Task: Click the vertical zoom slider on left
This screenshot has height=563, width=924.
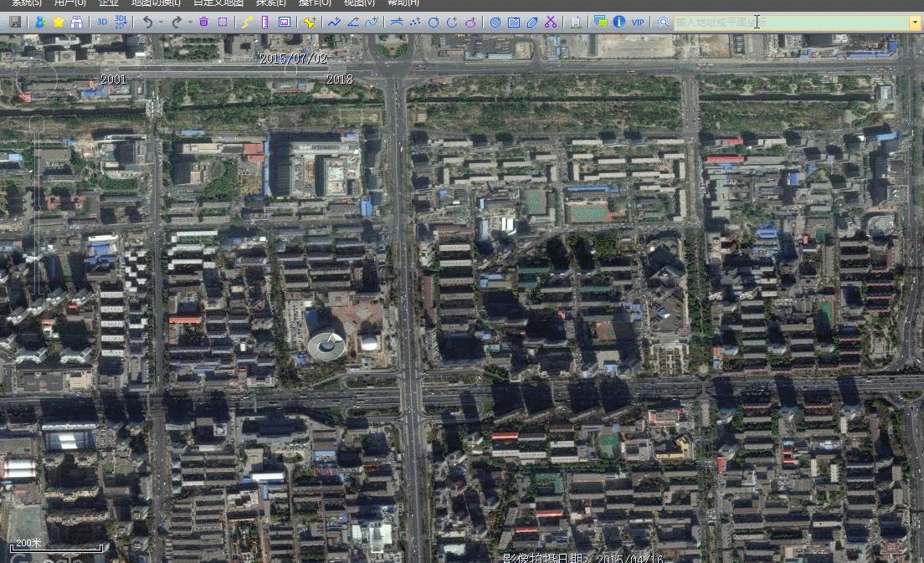Action: [37, 206]
